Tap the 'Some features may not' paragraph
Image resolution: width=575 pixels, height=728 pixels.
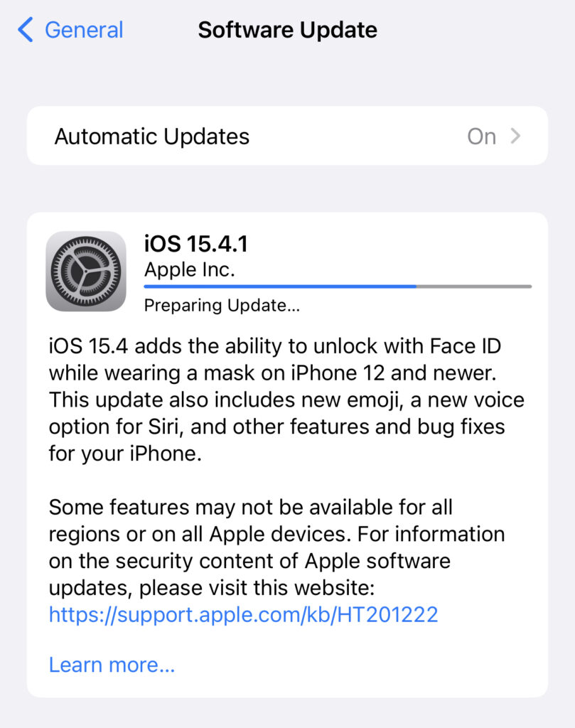[276, 547]
